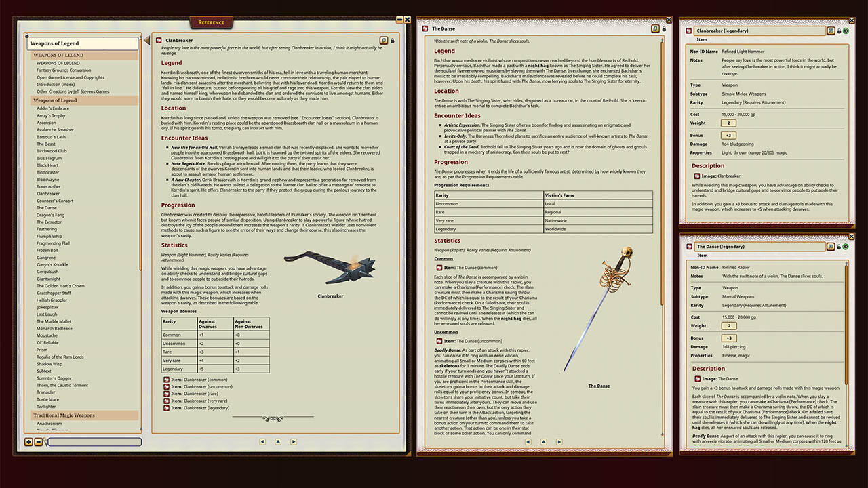The height and width of the screenshot is (488, 868).
Task: Go to previous page in Reference window
Action: 262,441
